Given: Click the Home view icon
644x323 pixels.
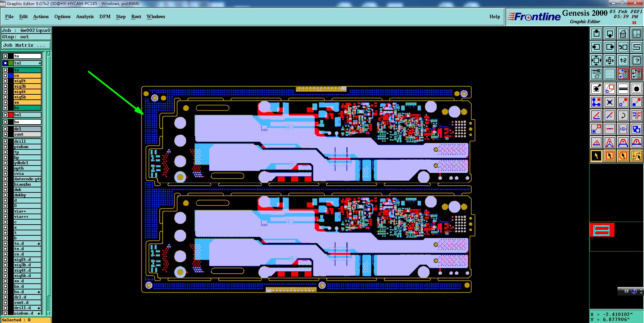Looking at the screenshot, I should 623,34.
